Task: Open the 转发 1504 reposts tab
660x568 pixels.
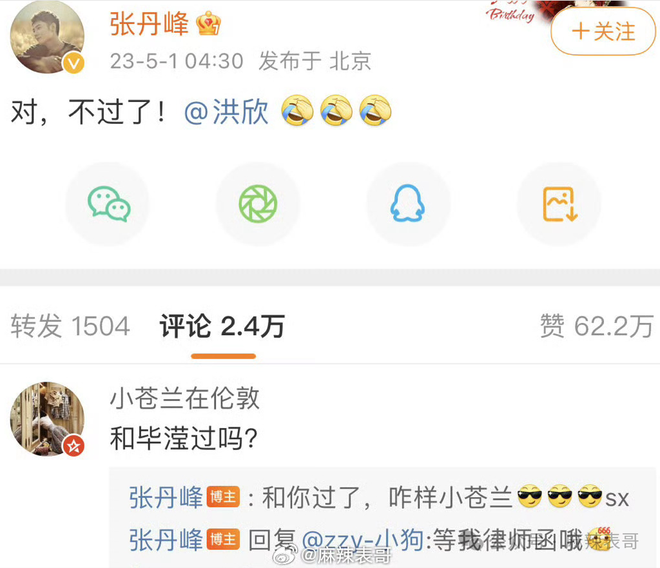Action: tap(70, 326)
